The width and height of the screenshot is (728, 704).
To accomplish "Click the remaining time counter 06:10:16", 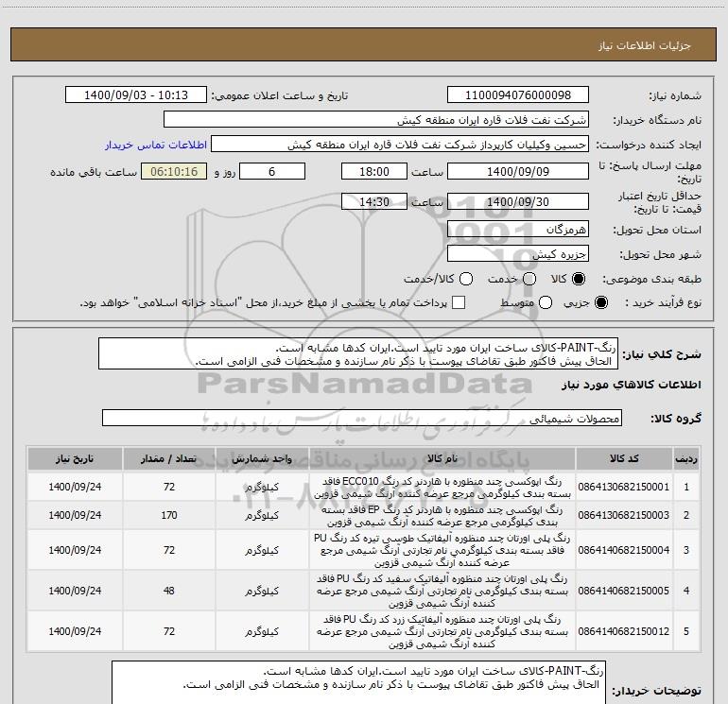I will [x=174, y=171].
